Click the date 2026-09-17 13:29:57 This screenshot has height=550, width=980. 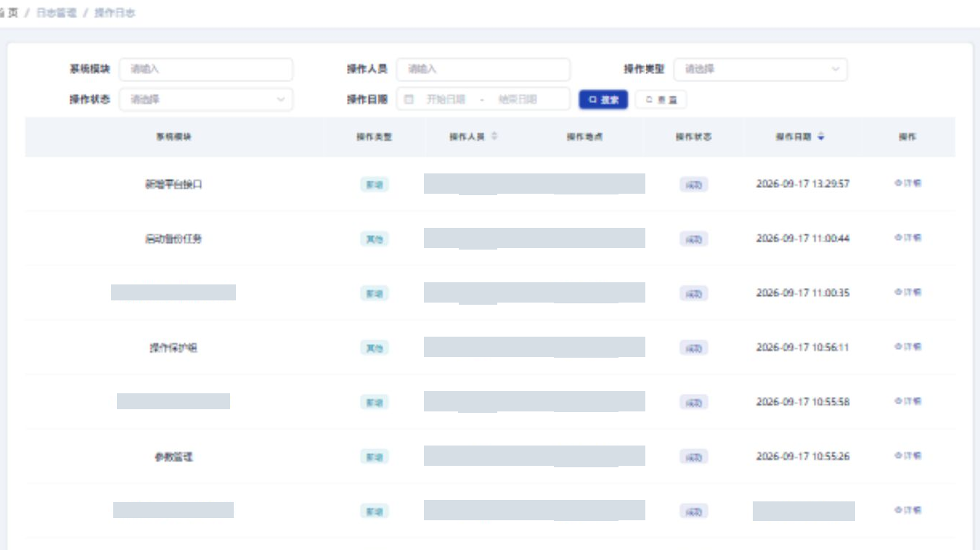tap(803, 184)
